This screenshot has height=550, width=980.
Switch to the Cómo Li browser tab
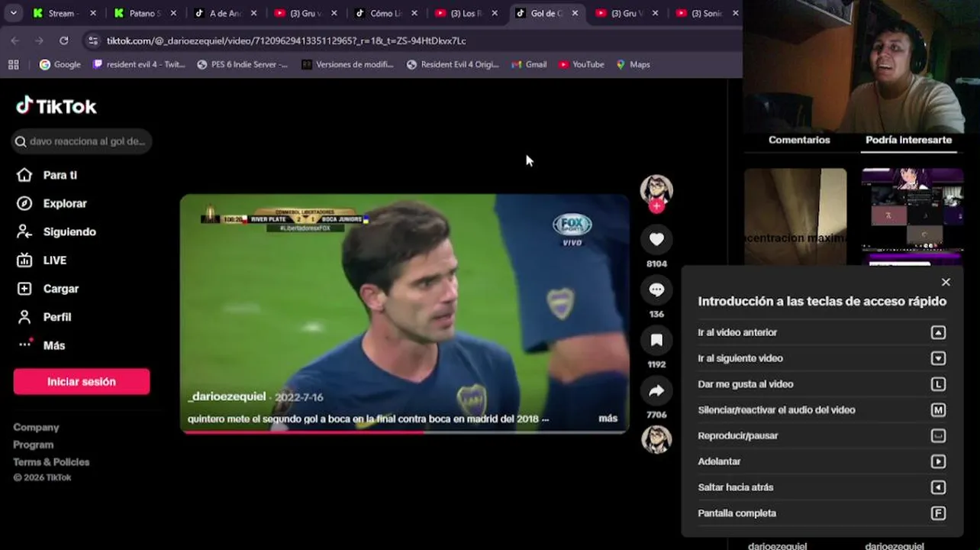(385, 13)
